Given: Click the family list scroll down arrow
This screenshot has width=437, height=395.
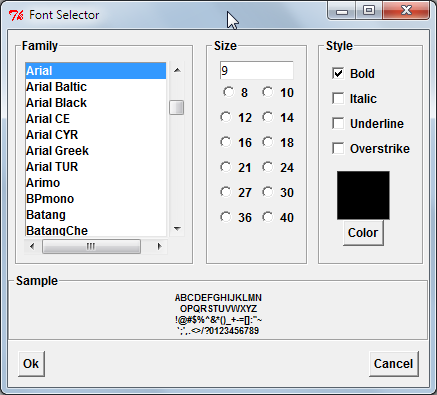Looking at the screenshot, I should 177,229.
